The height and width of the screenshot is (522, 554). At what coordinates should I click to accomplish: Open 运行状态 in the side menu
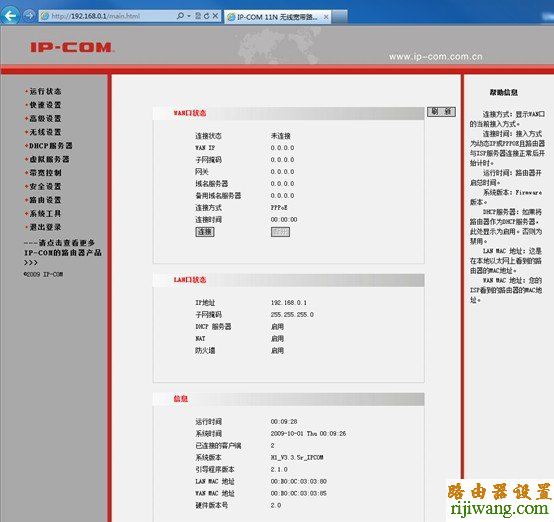pyautogui.click(x=45, y=92)
